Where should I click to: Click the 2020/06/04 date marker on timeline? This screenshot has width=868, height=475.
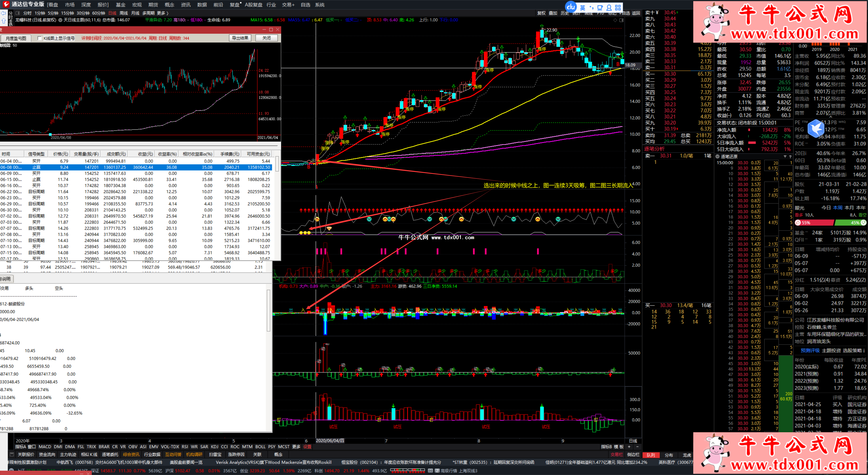[x=330, y=441]
